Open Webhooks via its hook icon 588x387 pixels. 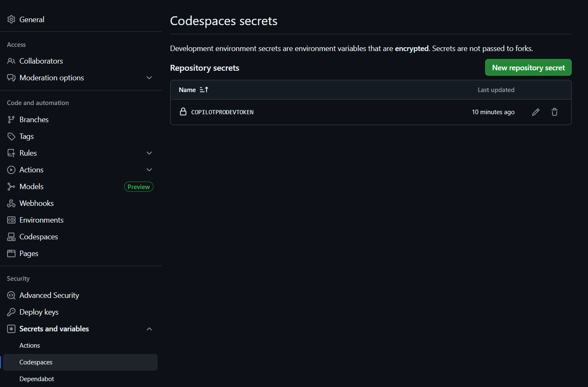click(11, 203)
